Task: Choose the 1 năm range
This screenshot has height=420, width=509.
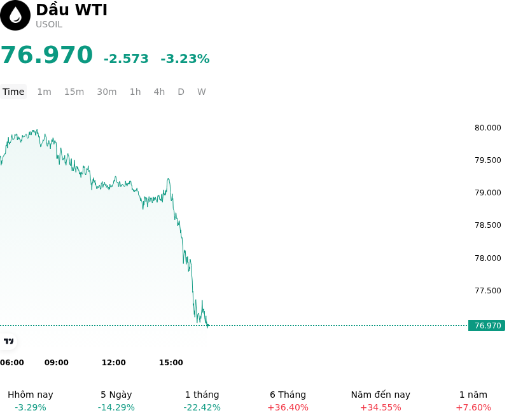Action: click(473, 401)
